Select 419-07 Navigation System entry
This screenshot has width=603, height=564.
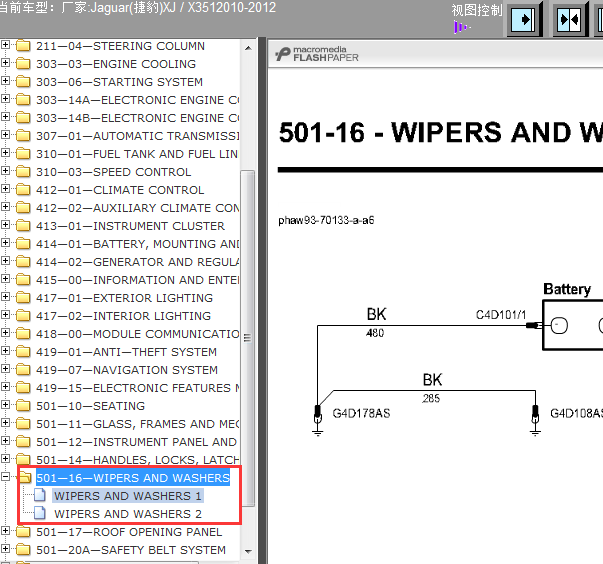click(127, 370)
